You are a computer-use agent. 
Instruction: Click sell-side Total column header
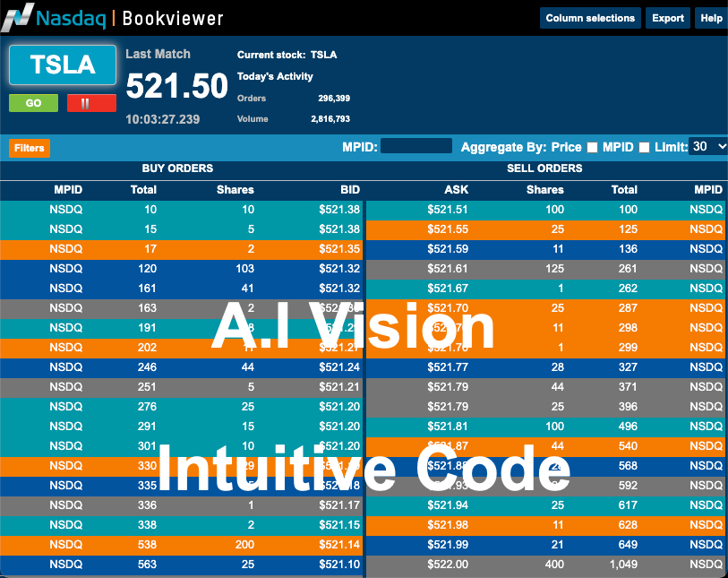[x=624, y=190]
